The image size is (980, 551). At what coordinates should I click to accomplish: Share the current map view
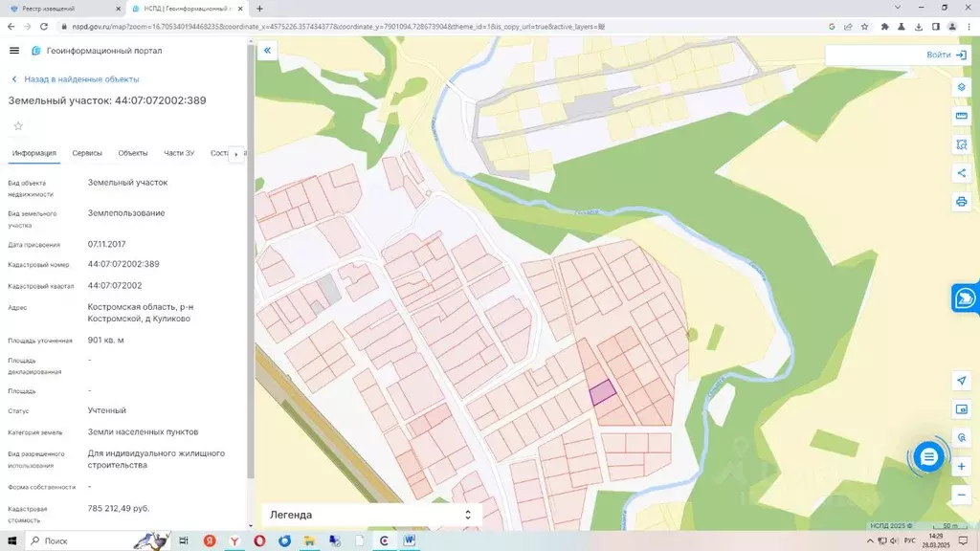[x=961, y=173]
